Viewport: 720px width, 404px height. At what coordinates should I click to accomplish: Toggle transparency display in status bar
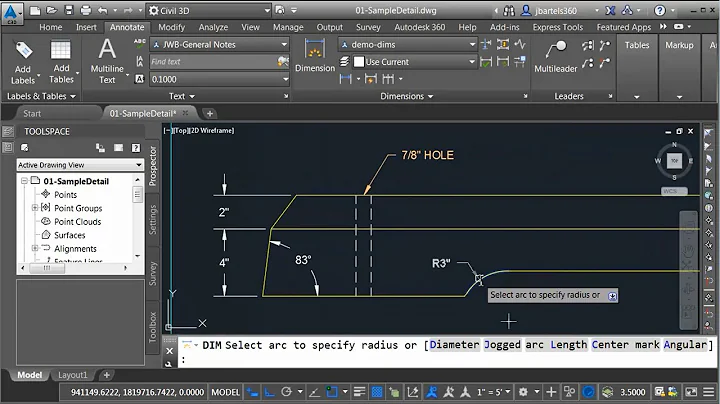[x=377, y=392]
